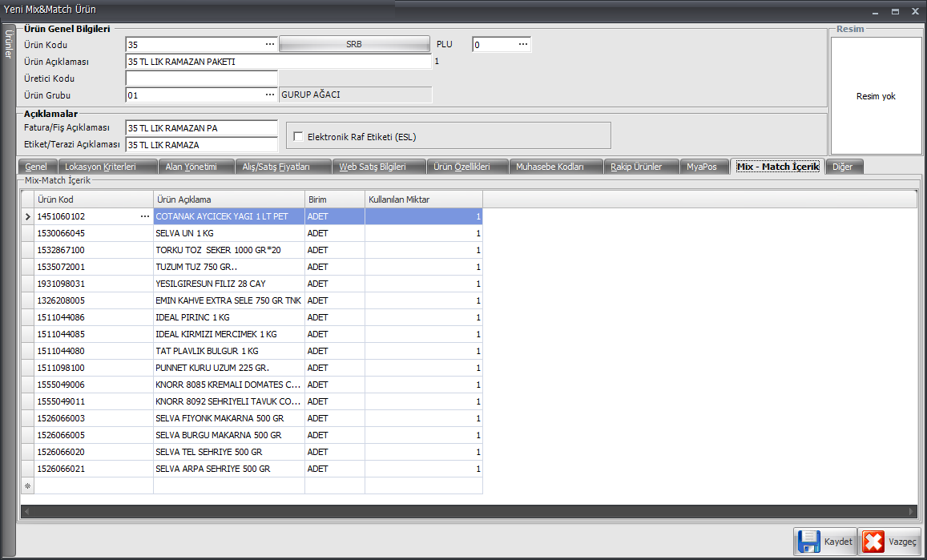The width and height of the screenshot is (927, 560).
Task: Select the first row arrow indicator
Action: (27, 216)
